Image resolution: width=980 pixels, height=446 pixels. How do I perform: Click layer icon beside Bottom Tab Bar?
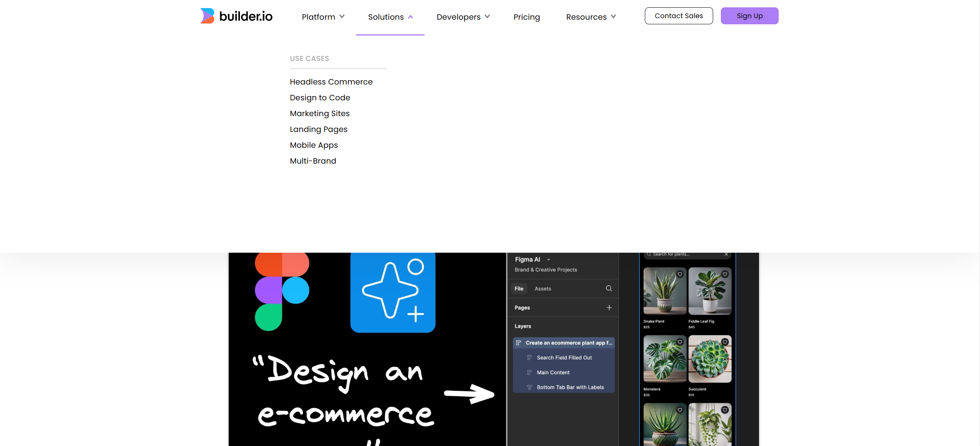pos(530,387)
